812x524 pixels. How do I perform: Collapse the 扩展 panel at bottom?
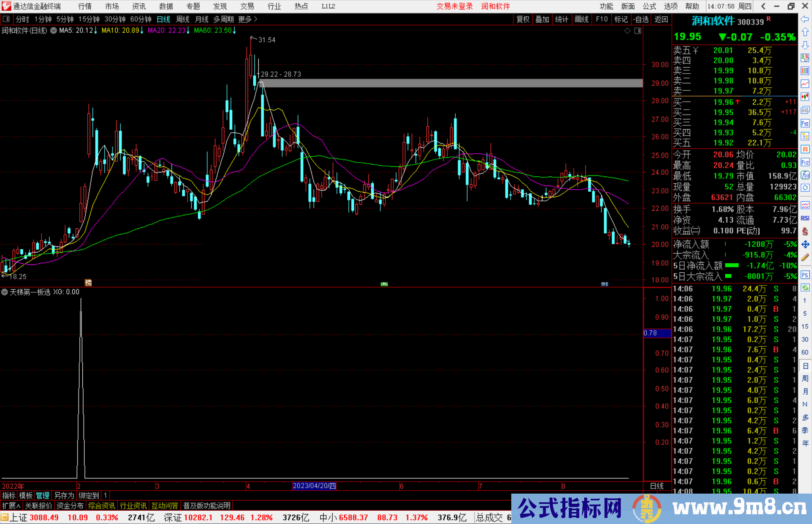[x=10, y=506]
